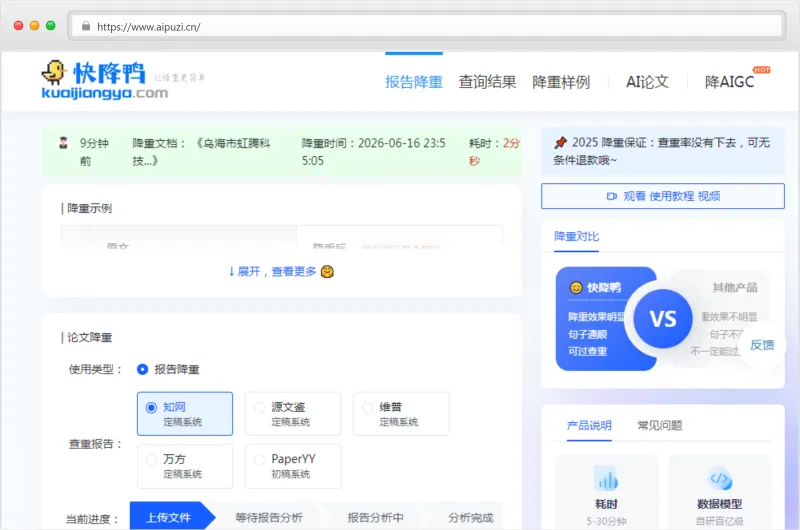Click the user avatar in green banner
The image size is (800, 530).
click(x=63, y=143)
